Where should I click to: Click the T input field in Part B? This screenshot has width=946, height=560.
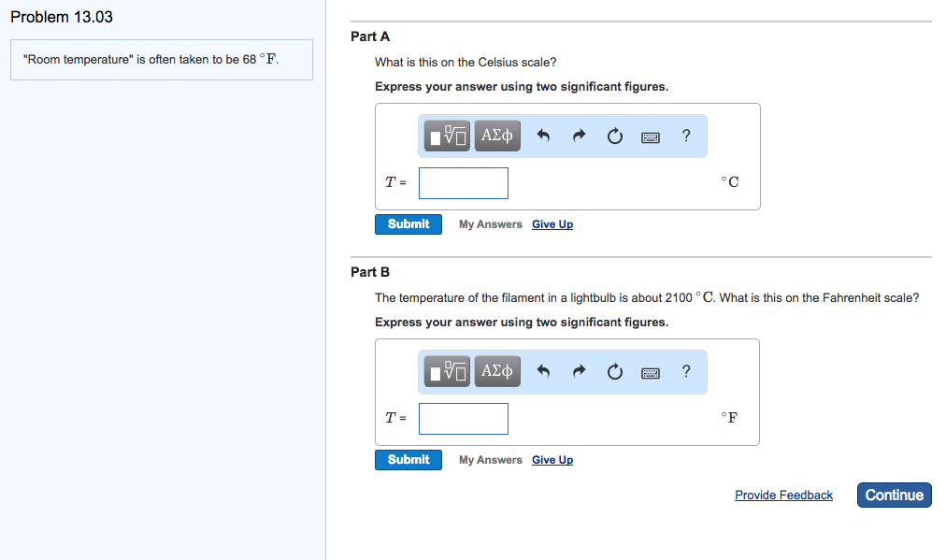(x=463, y=418)
